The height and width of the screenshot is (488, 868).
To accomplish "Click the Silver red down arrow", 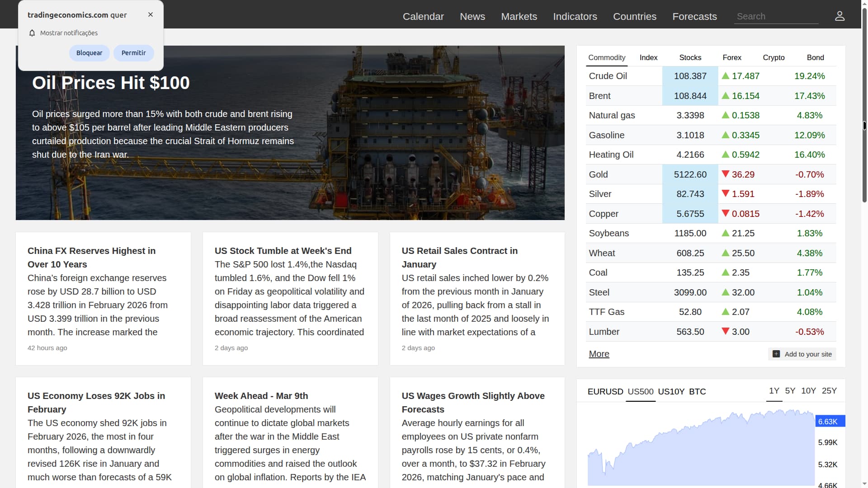I will pos(726,193).
